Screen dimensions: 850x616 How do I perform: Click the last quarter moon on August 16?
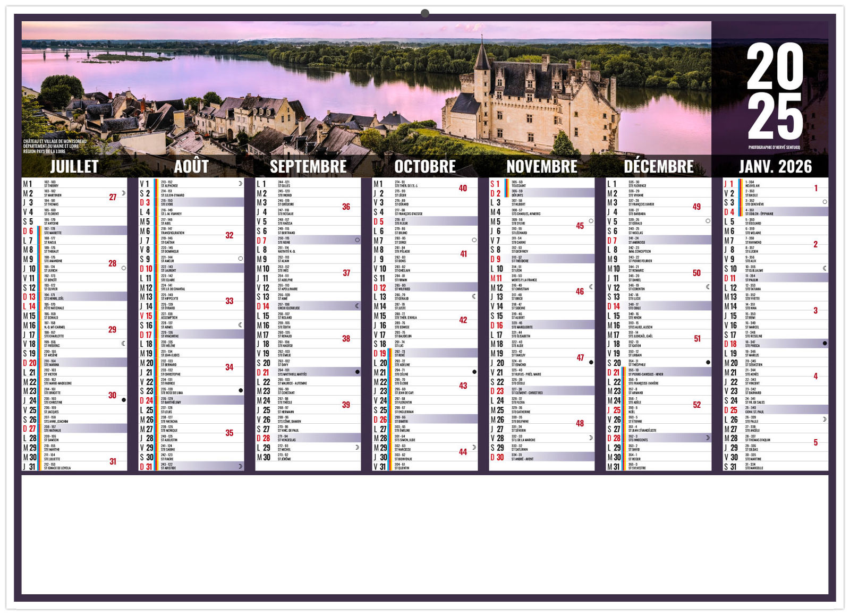pos(241,324)
